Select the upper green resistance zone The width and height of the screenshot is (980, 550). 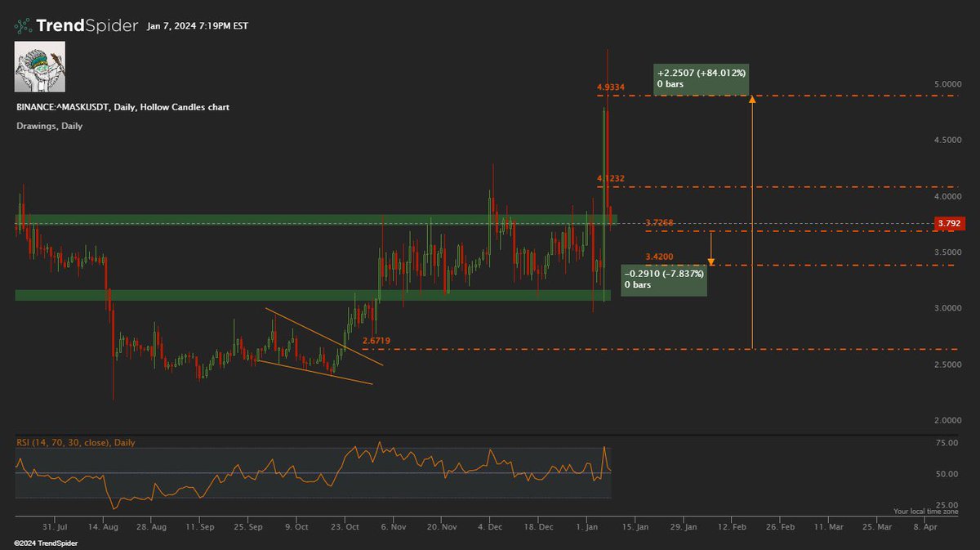coord(316,220)
